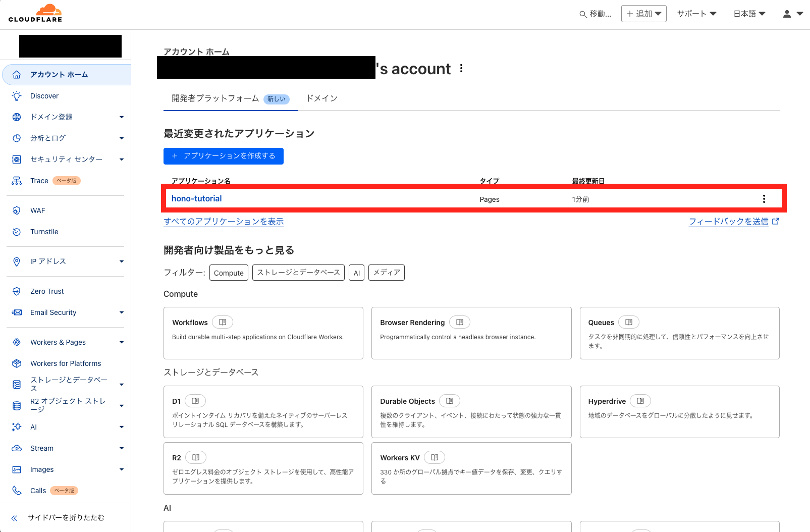Open the WAF section icon in sidebar
Image resolution: width=810 pixels, height=532 pixels.
pyautogui.click(x=17, y=210)
